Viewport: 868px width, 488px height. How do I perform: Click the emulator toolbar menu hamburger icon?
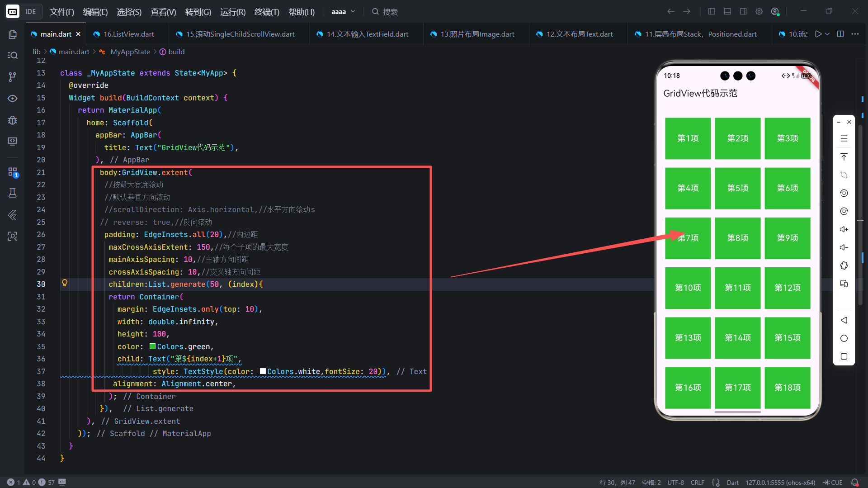coord(844,139)
